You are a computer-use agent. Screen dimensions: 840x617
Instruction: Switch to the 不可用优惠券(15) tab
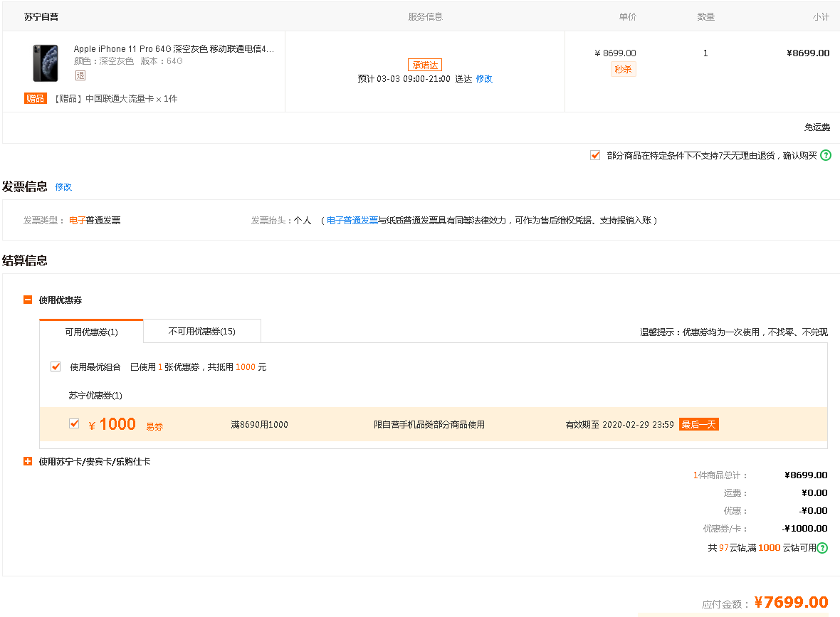201,331
